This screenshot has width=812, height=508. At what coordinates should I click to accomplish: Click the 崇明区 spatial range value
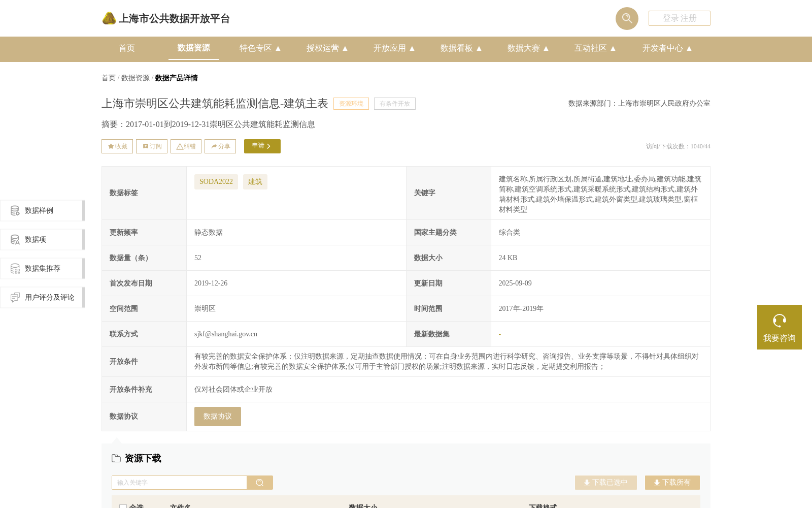point(205,309)
